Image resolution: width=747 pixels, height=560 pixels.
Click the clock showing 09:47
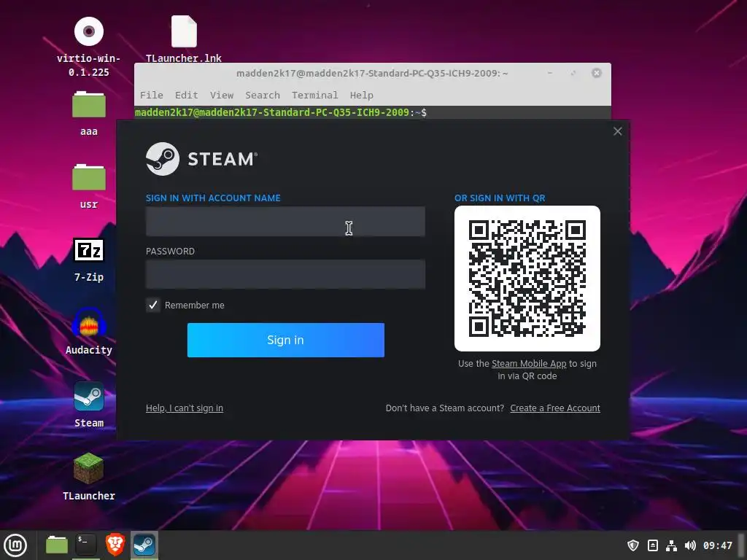(x=718, y=545)
